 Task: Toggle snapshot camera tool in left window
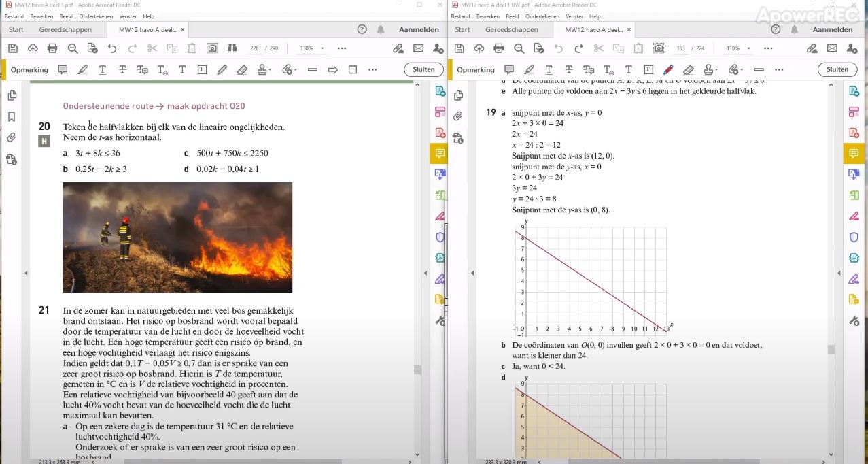pos(212,48)
